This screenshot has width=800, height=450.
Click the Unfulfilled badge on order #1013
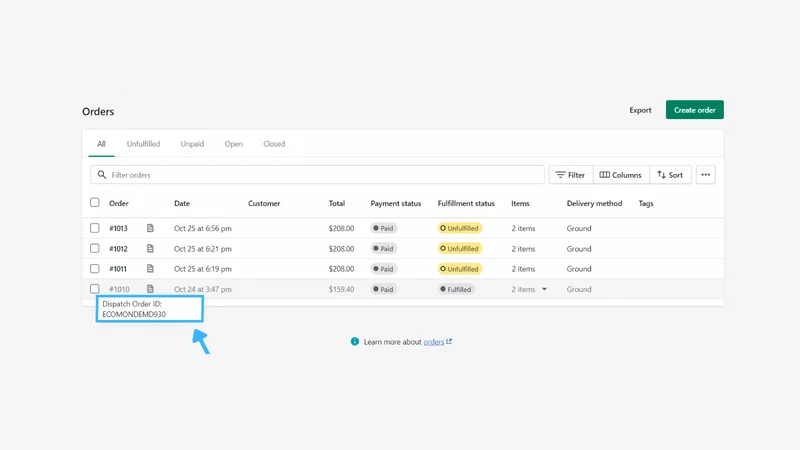tap(460, 228)
